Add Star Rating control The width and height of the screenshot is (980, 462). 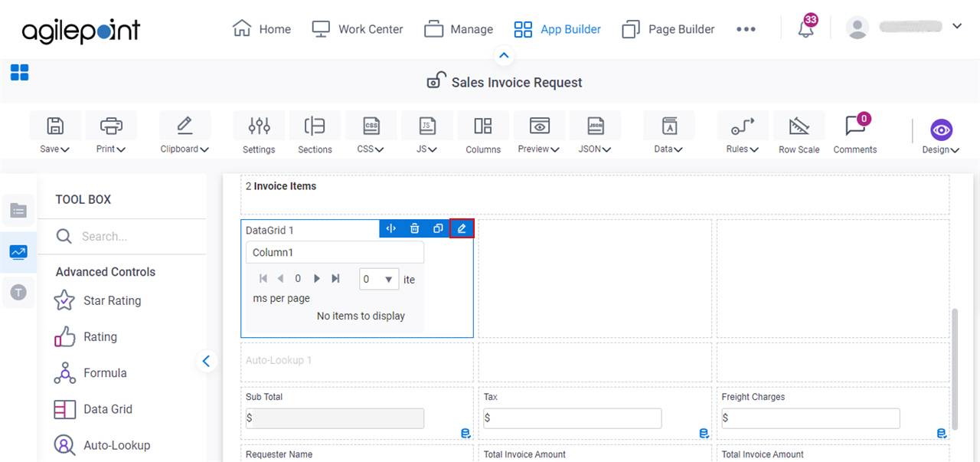point(98,300)
